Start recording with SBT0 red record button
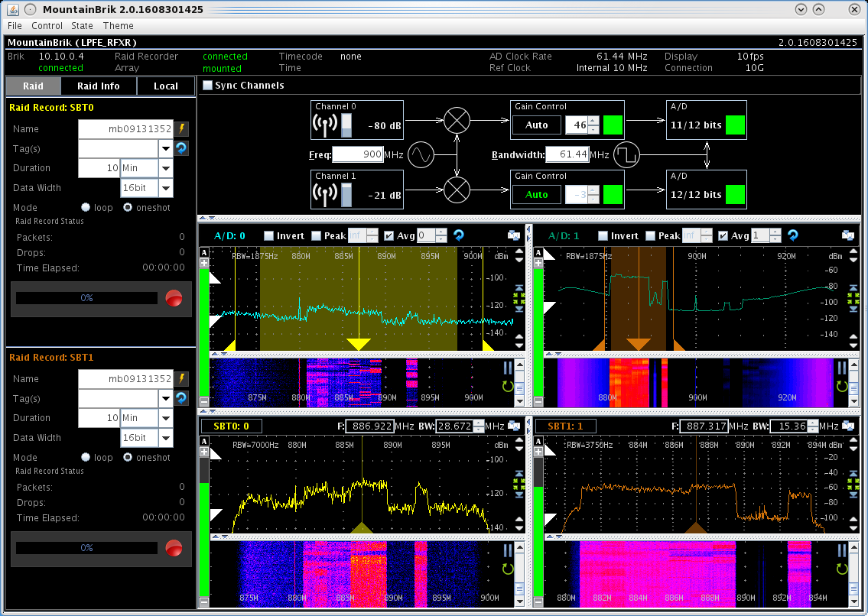Image resolution: width=868 pixels, height=616 pixels. pyautogui.click(x=174, y=298)
